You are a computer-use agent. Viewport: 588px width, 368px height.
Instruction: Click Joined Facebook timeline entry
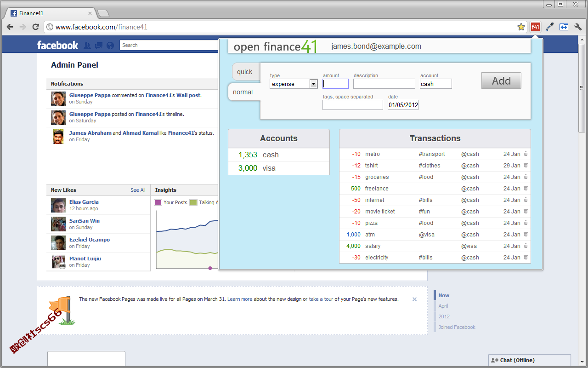pos(457,327)
